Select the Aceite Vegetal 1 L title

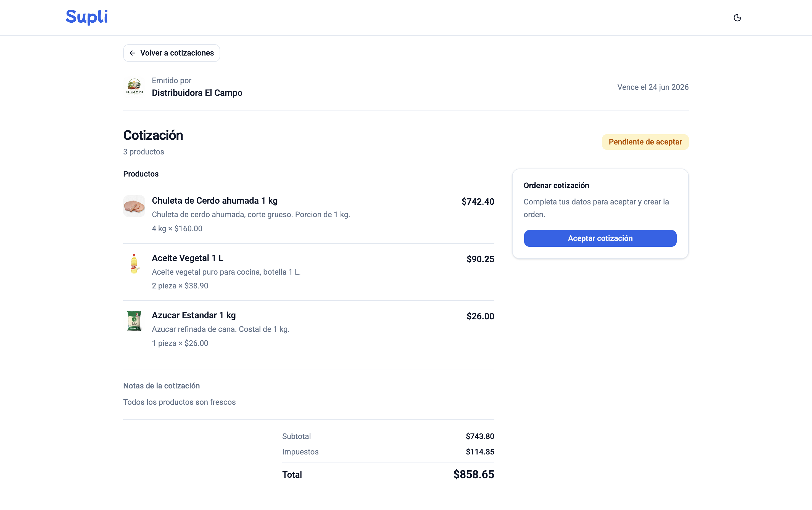[188, 258]
